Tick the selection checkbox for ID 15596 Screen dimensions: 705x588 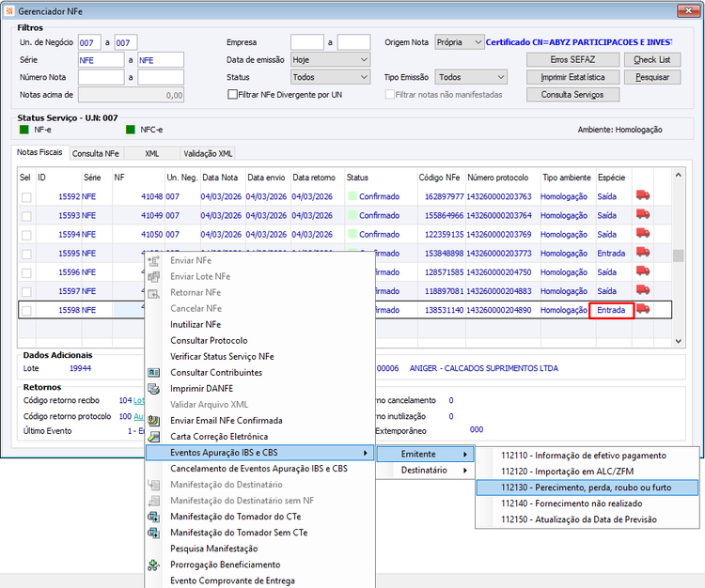coord(26,273)
